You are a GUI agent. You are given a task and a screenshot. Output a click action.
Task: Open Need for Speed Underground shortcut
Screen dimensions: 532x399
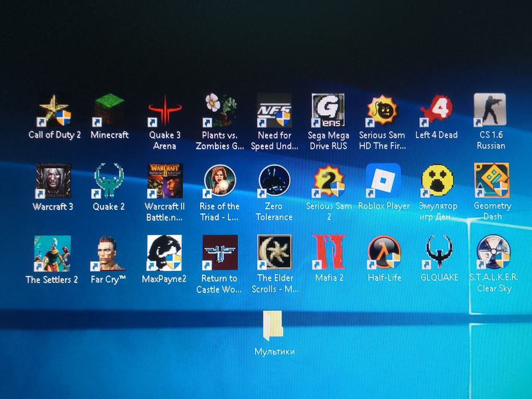(274, 111)
